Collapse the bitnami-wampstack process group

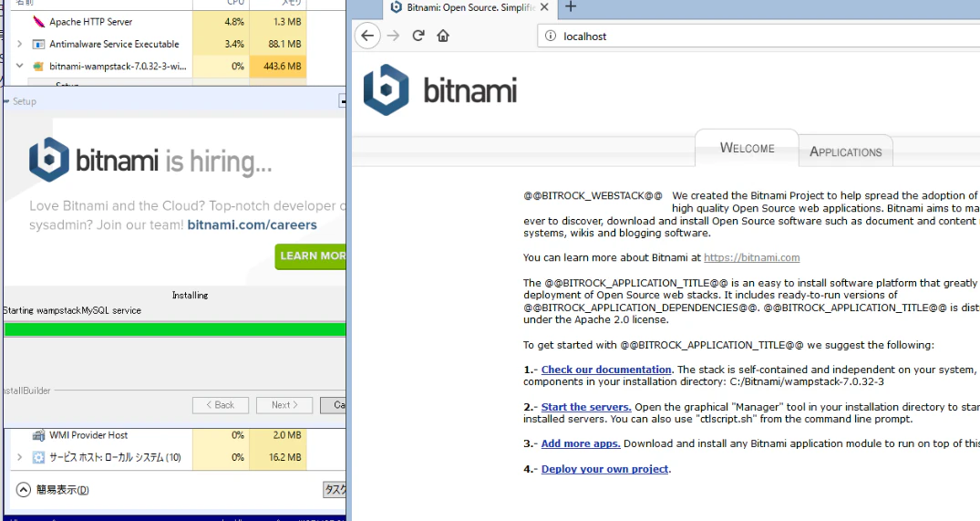tap(19, 66)
